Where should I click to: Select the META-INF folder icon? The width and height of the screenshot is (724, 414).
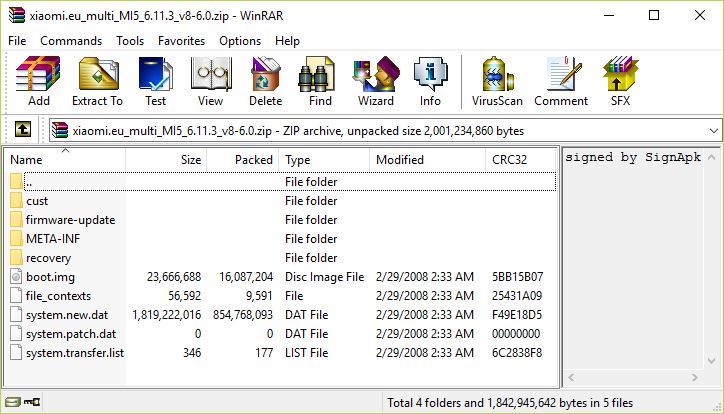[16, 239]
